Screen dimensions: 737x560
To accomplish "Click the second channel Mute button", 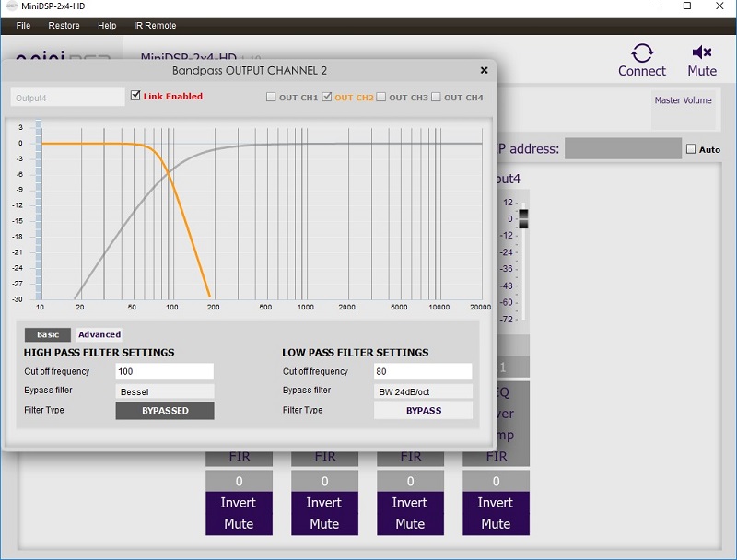I will pyautogui.click(x=324, y=524).
